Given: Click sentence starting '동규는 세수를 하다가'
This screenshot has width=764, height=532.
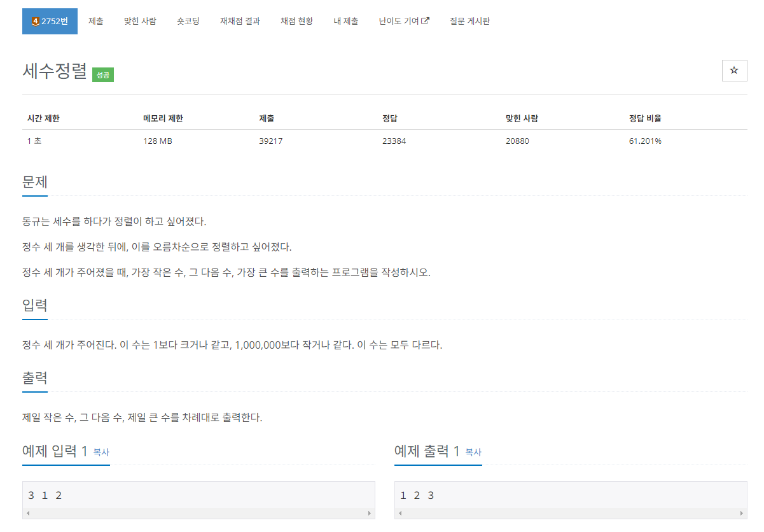Looking at the screenshot, I should coord(115,222).
